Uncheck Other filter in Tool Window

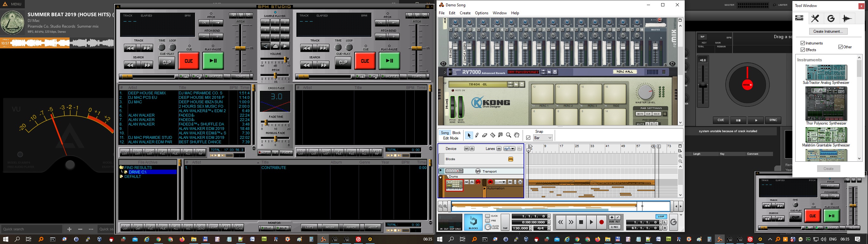(x=840, y=47)
